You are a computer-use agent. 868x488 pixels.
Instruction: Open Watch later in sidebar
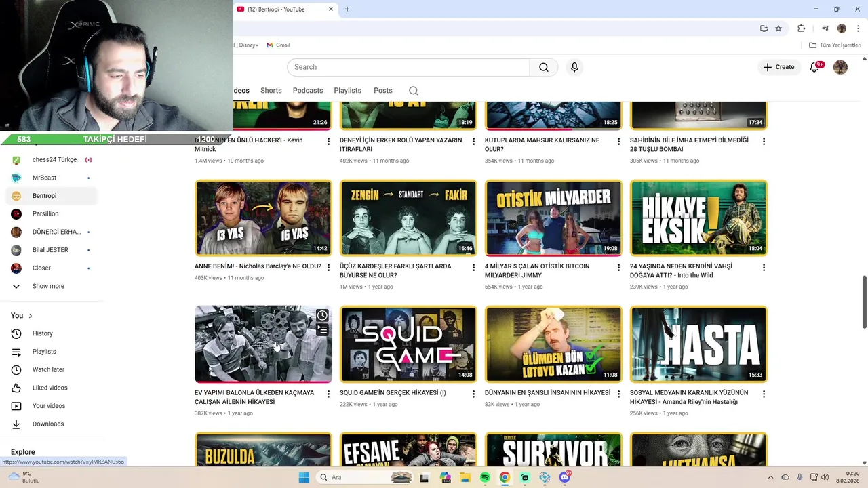(x=51, y=369)
